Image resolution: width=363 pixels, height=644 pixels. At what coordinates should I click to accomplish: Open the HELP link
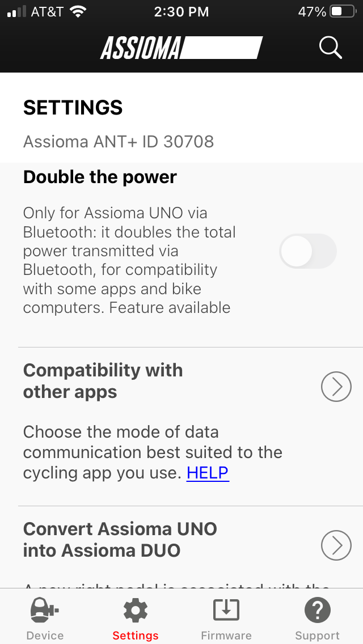pyautogui.click(x=208, y=473)
